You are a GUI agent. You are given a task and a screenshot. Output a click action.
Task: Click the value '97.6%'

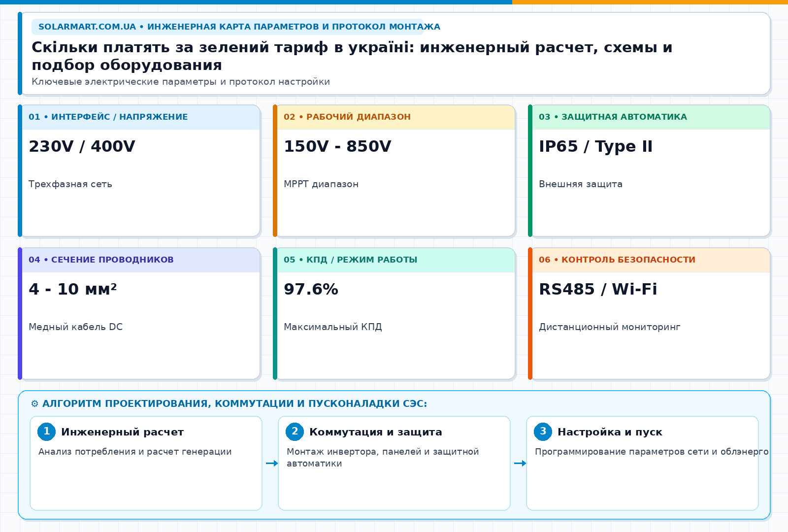click(x=311, y=289)
